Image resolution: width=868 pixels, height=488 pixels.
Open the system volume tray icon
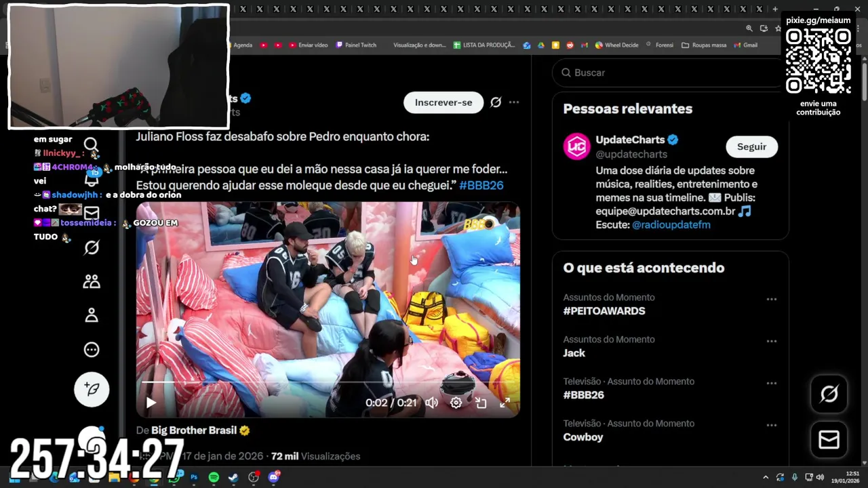click(820, 477)
